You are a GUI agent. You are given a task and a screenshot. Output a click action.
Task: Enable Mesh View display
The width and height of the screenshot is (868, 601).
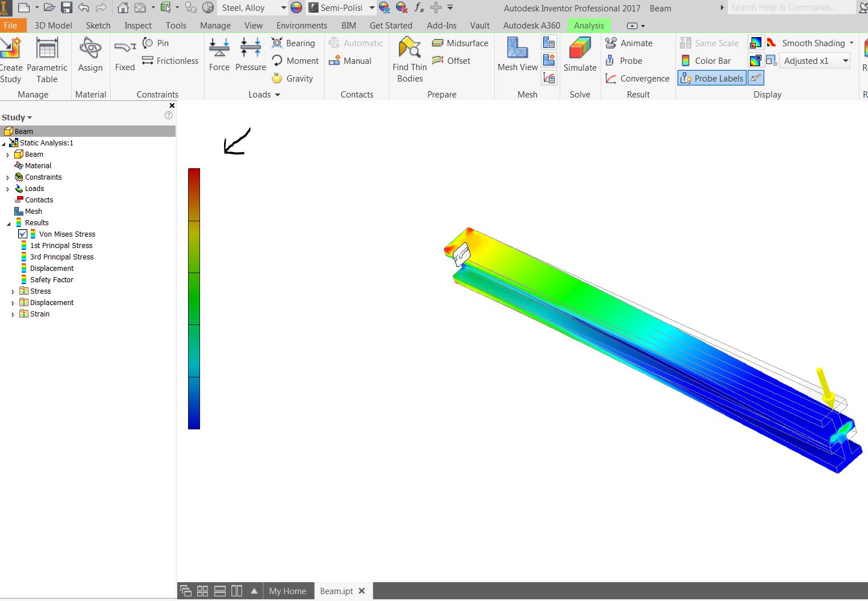pos(516,54)
